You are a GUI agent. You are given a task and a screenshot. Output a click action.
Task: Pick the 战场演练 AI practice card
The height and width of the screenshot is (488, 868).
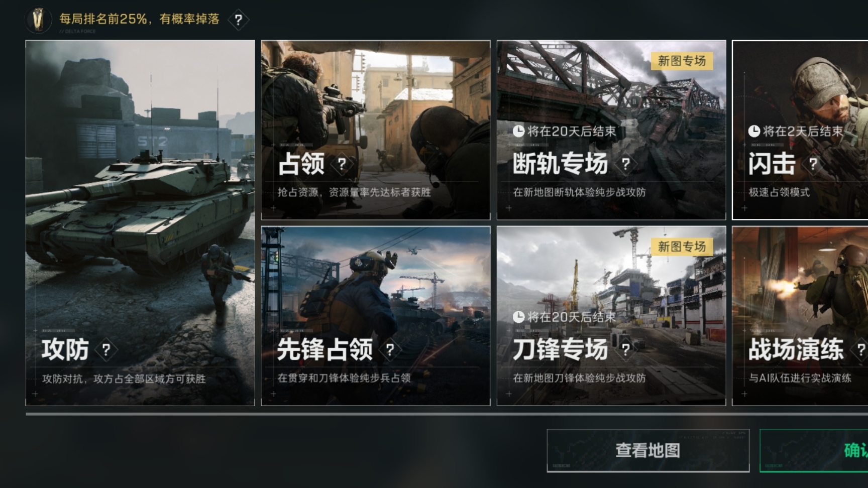coord(800,316)
